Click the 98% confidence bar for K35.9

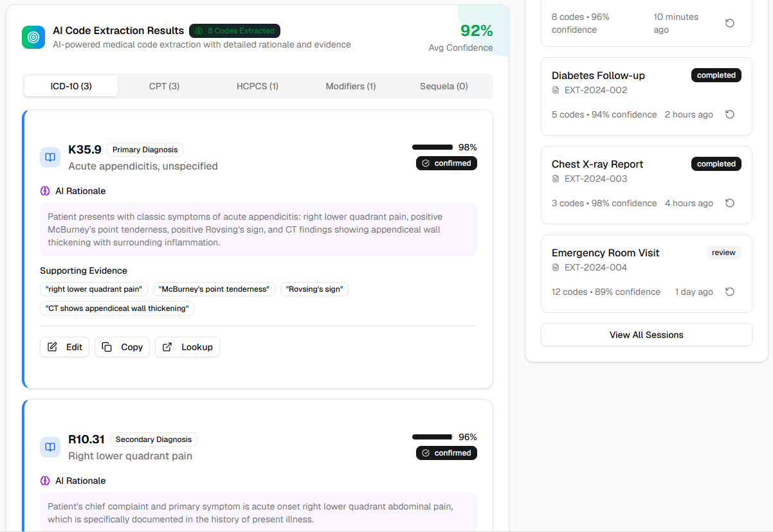433,147
